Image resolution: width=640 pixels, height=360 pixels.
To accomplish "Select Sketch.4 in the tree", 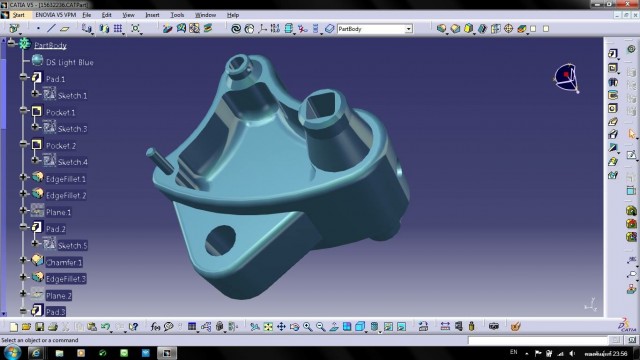I will click(x=73, y=162).
